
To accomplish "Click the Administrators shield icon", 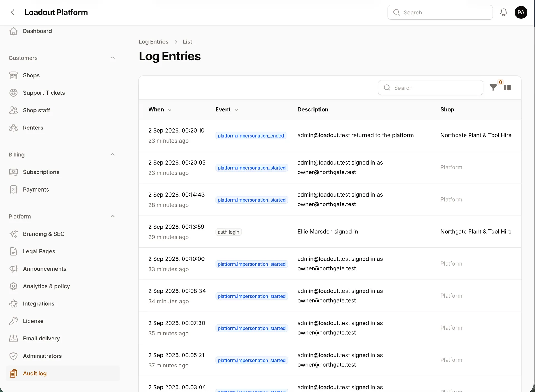I will 13,356.
